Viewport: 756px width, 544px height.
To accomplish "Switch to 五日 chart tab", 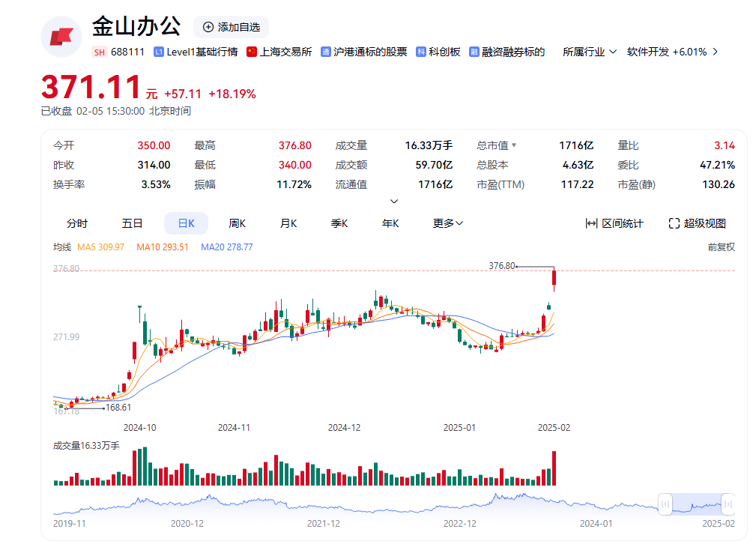I will tap(132, 223).
